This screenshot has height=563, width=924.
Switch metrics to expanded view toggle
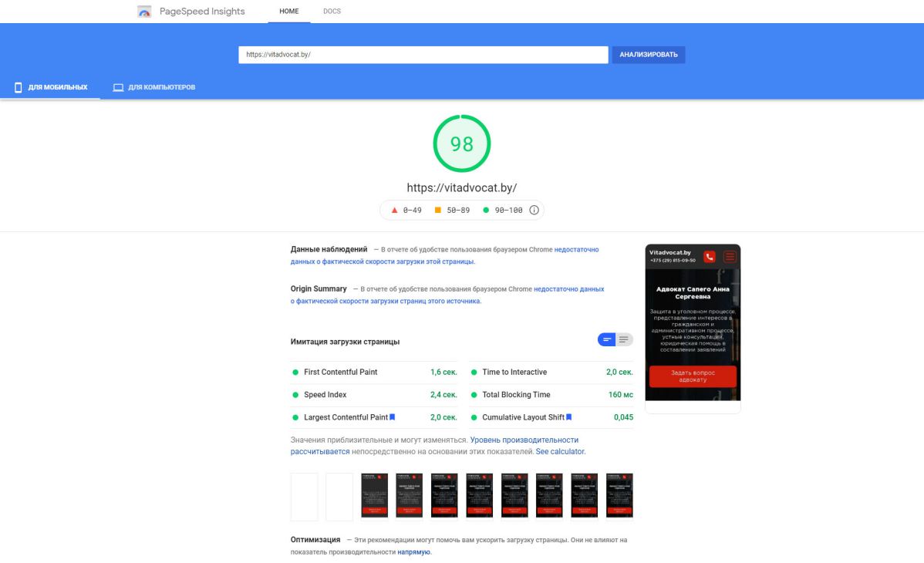pyautogui.click(x=624, y=339)
